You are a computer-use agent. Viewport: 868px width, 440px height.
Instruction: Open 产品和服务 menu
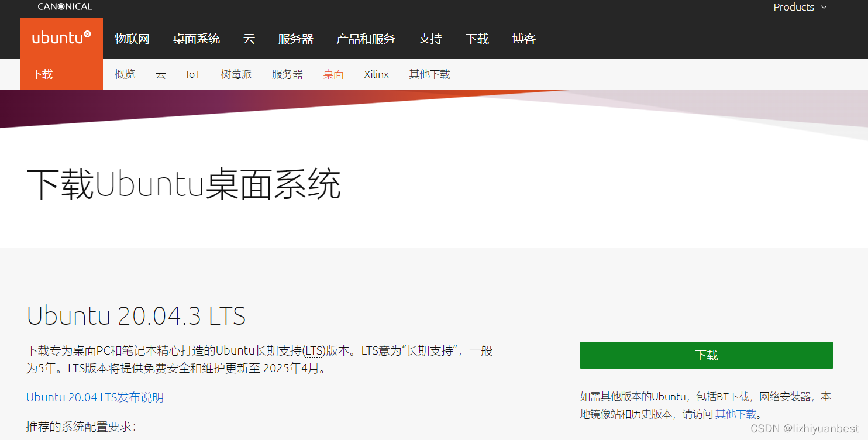[x=366, y=39]
